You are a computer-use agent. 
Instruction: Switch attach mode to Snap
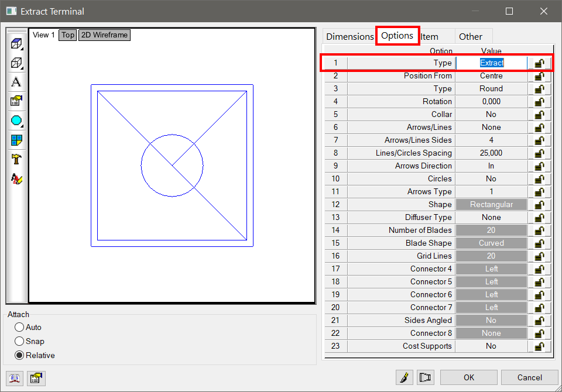point(18,341)
